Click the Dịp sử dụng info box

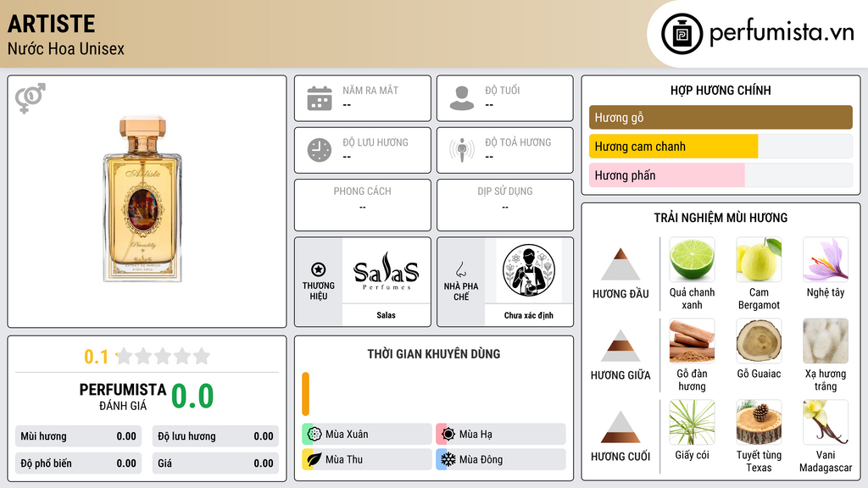505,205
